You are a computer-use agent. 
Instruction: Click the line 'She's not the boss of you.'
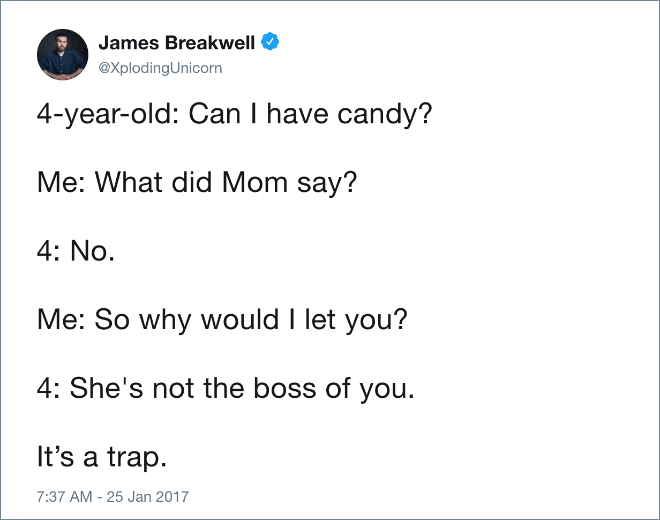click(242, 388)
